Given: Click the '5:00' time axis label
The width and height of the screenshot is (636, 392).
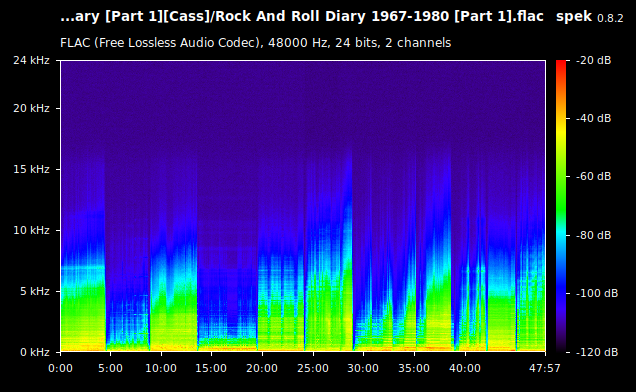Looking at the screenshot, I should (x=110, y=368).
